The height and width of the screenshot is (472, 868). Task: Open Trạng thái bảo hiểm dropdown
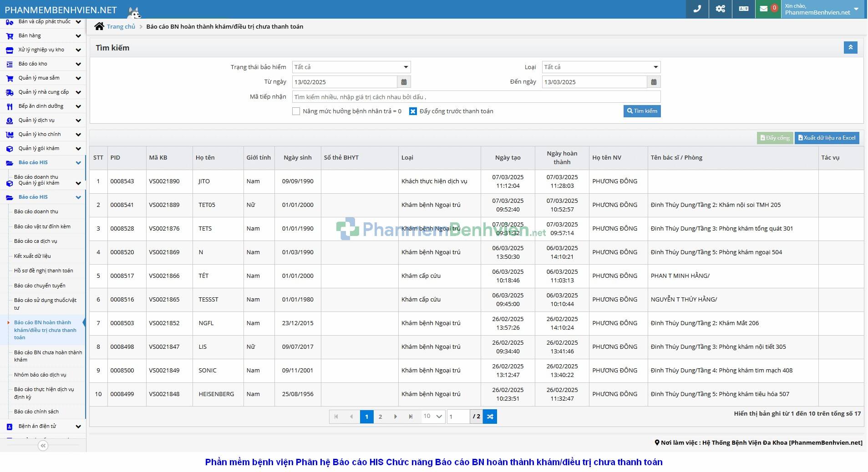[351, 67]
